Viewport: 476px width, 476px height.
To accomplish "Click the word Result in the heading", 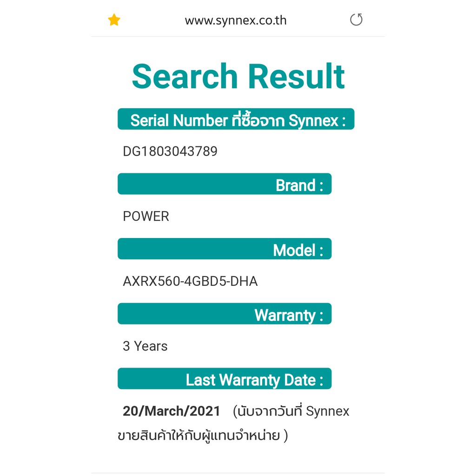I will tap(296, 77).
